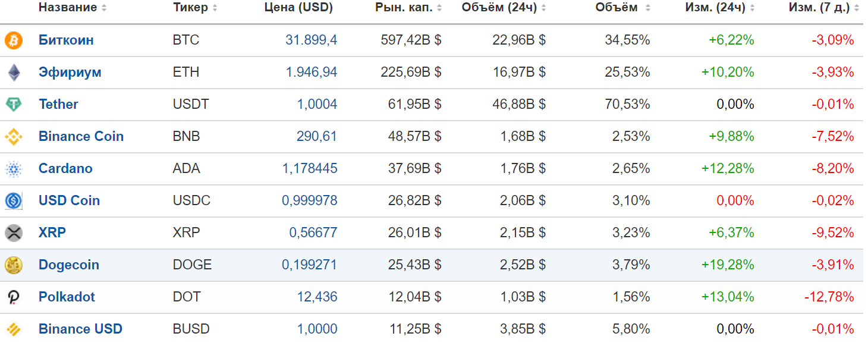Viewport: 868px width, 352px height.
Task: Click the Dogecoin logo icon
Action: click(x=13, y=265)
